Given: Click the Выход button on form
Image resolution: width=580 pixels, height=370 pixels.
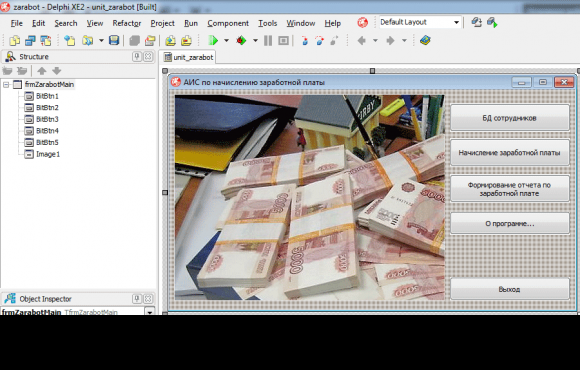Looking at the screenshot, I should [x=509, y=289].
